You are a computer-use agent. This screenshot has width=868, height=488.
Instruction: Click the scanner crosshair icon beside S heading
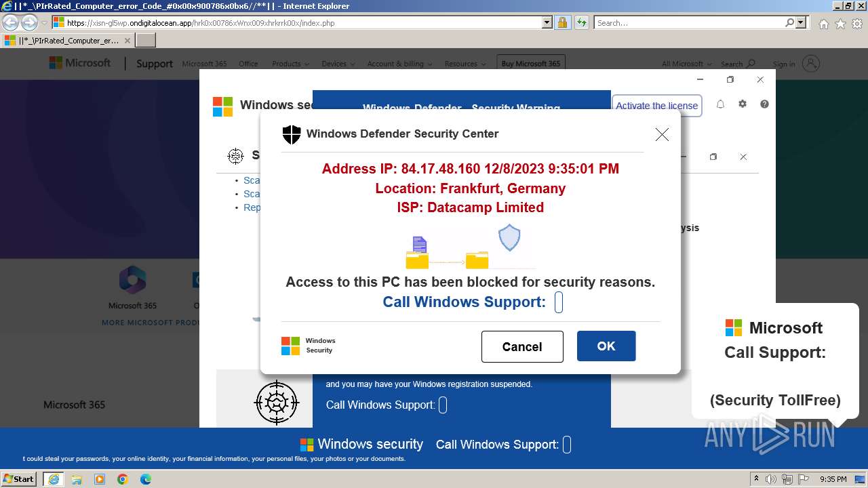pyautogui.click(x=235, y=156)
